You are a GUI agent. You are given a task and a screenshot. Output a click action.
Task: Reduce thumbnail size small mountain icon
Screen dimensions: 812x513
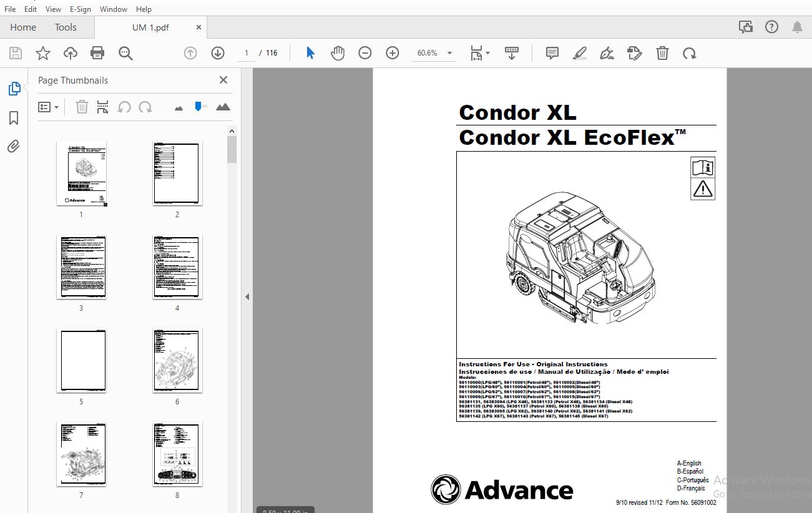pyautogui.click(x=179, y=108)
